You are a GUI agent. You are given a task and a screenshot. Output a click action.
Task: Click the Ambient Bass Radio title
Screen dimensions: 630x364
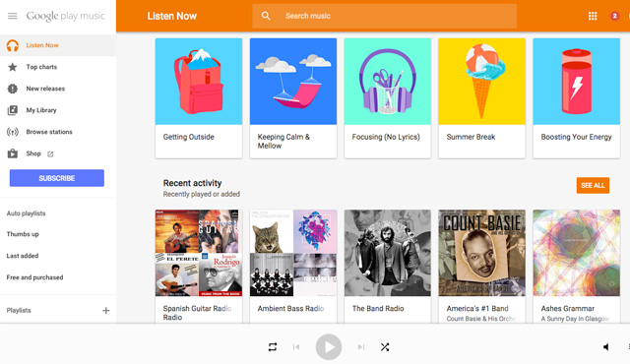(x=291, y=309)
